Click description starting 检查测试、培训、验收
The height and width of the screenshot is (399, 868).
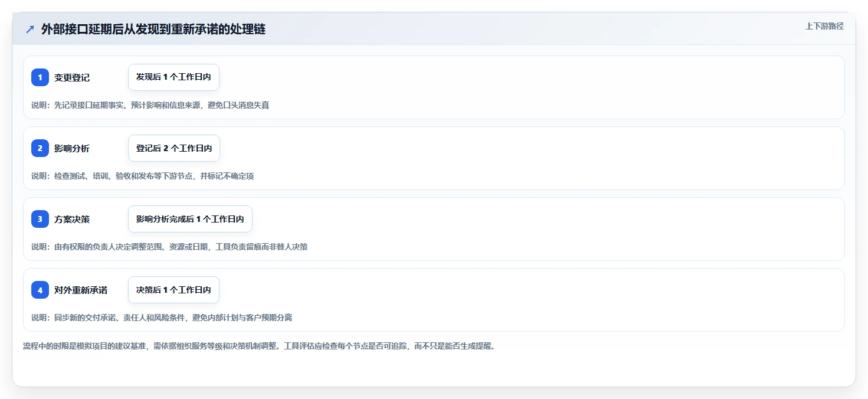pos(143,176)
